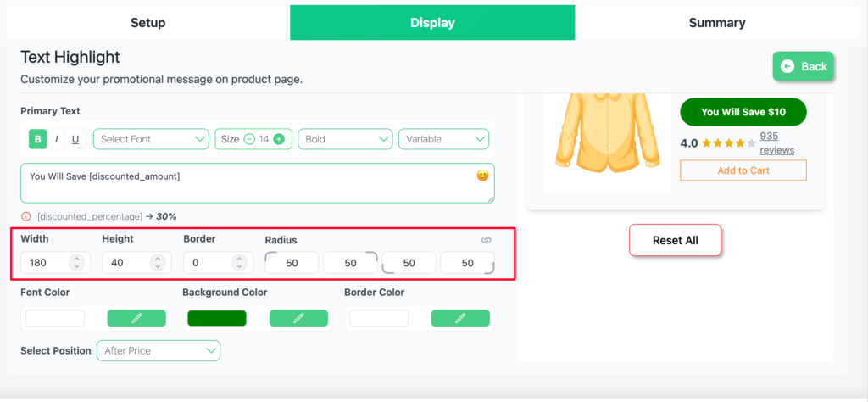Click the Primary Text label
Image resolution: width=868 pixels, height=402 pixels.
pyautogui.click(x=50, y=111)
